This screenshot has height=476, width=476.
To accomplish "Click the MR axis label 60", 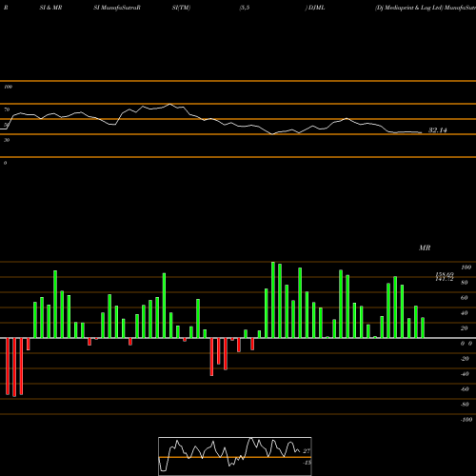I will [465, 298].
